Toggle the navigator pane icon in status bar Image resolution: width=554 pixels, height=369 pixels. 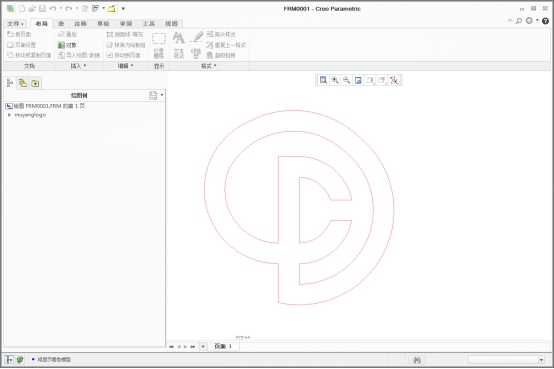9,359
